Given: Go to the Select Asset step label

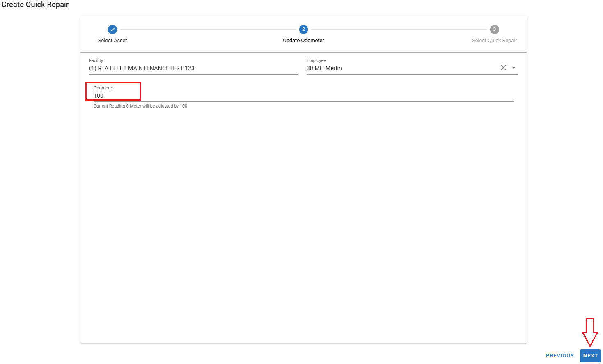Looking at the screenshot, I should [112, 41].
